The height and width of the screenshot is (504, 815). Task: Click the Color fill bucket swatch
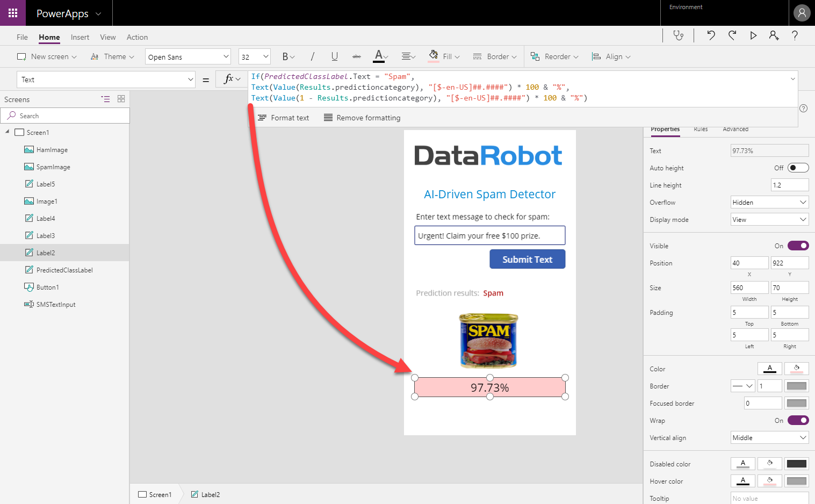coord(796,369)
